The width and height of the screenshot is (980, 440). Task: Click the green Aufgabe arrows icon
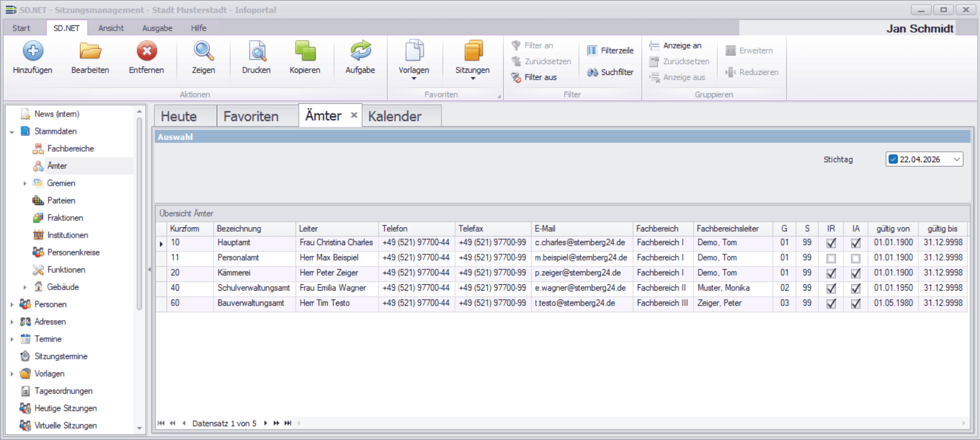(360, 51)
